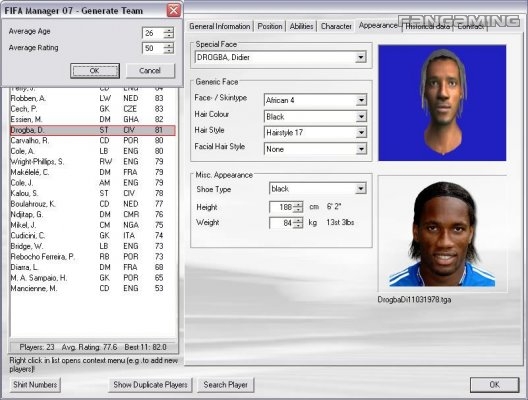
Task: Select Carvalho, R. in player list
Action: [93, 140]
